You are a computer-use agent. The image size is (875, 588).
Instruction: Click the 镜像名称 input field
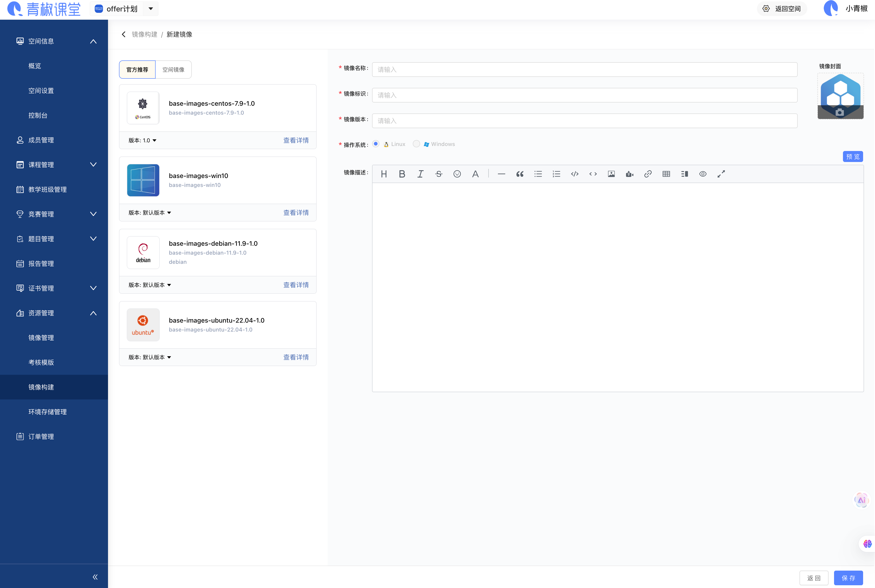(x=584, y=70)
